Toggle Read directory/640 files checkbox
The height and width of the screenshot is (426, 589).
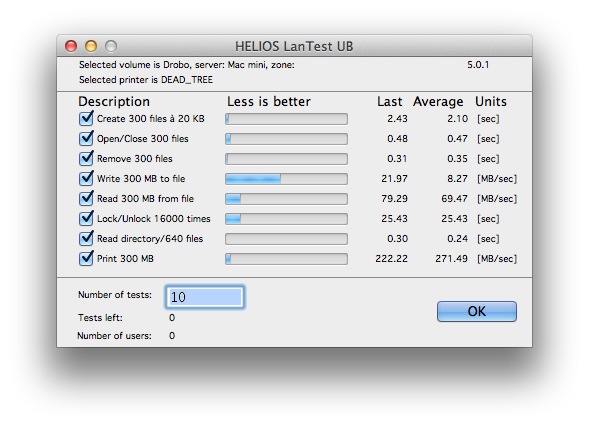tap(86, 238)
